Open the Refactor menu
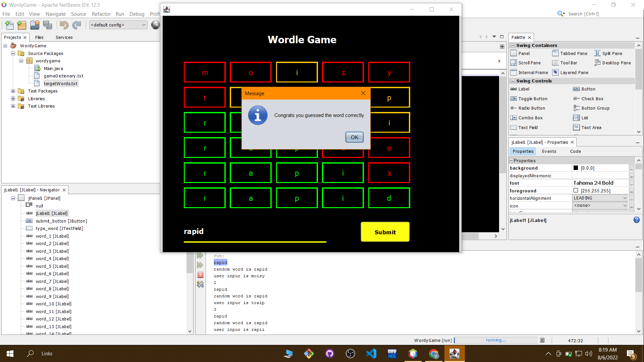This screenshot has width=644, height=362. (101, 14)
